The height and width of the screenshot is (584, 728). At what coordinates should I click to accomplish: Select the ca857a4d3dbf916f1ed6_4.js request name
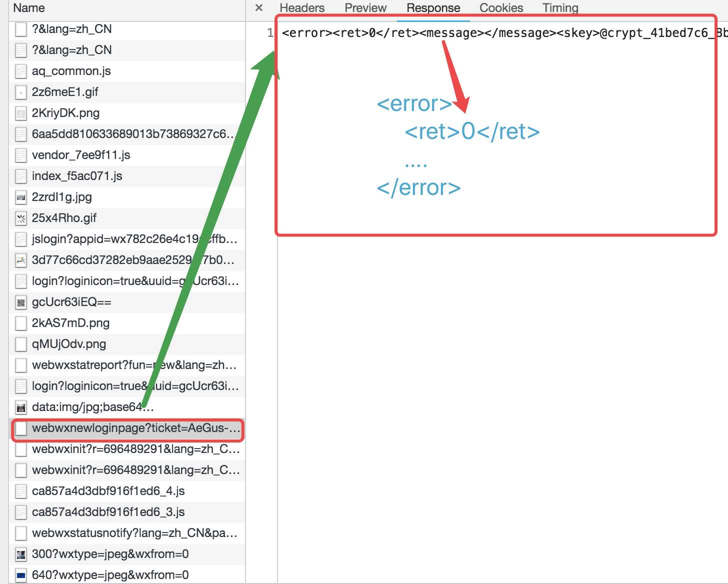pyautogui.click(x=108, y=491)
